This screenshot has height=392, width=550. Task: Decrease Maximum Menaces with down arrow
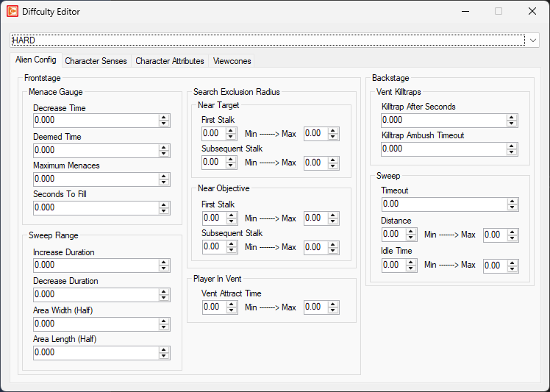click(164, 182)
